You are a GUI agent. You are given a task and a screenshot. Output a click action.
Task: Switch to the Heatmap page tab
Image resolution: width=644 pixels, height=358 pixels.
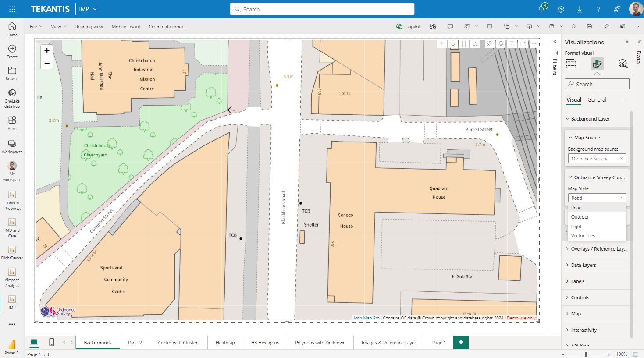pyautogui.click(x=225, y=342)
